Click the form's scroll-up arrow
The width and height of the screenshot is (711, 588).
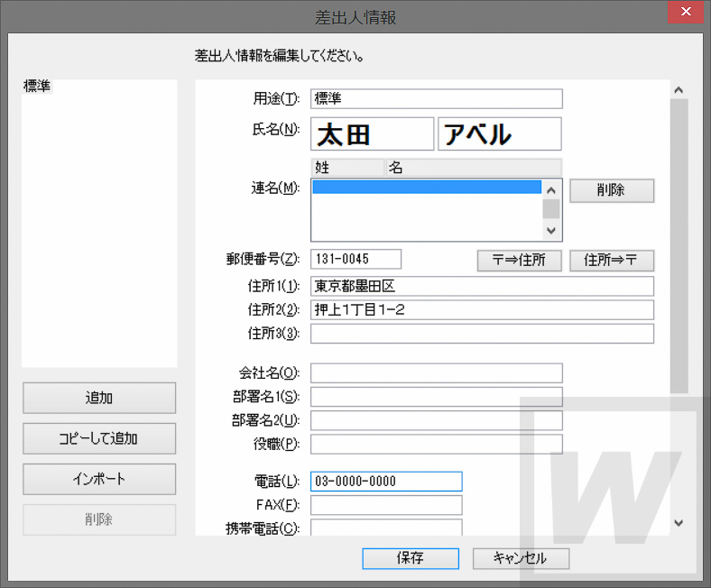click(x=679, y=90)
